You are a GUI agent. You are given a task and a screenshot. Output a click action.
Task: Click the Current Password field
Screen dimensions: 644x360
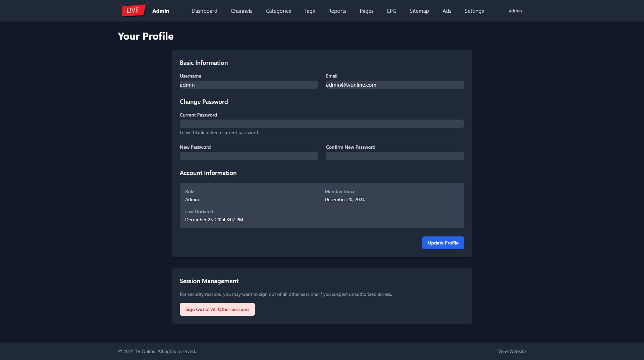pyautogui.click(x=322, y=124)
